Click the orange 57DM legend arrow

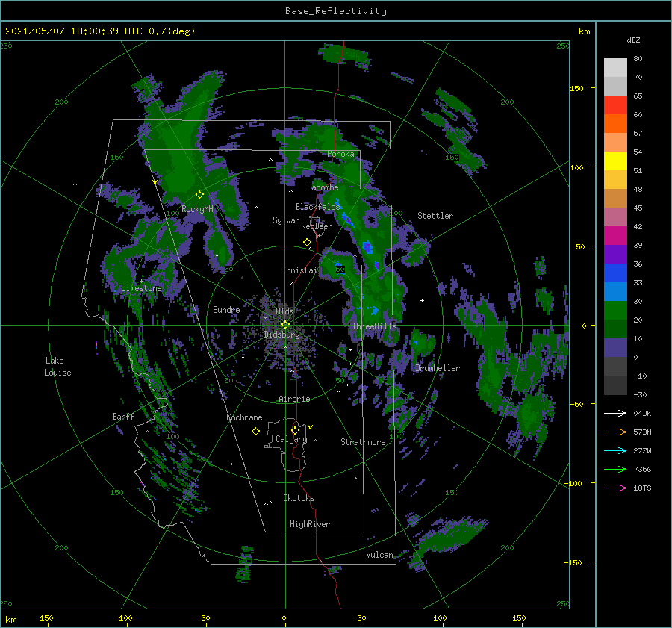point(615,432)
